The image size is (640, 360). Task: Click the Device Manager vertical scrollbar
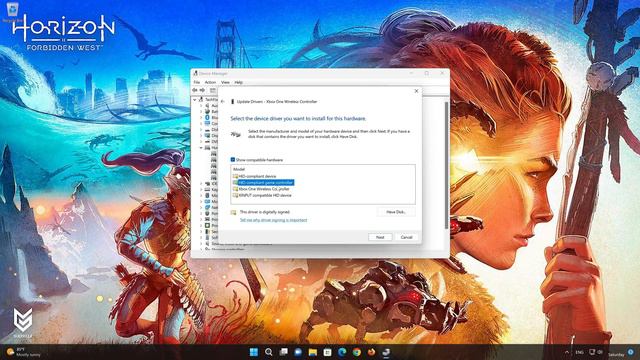[447, 165]
